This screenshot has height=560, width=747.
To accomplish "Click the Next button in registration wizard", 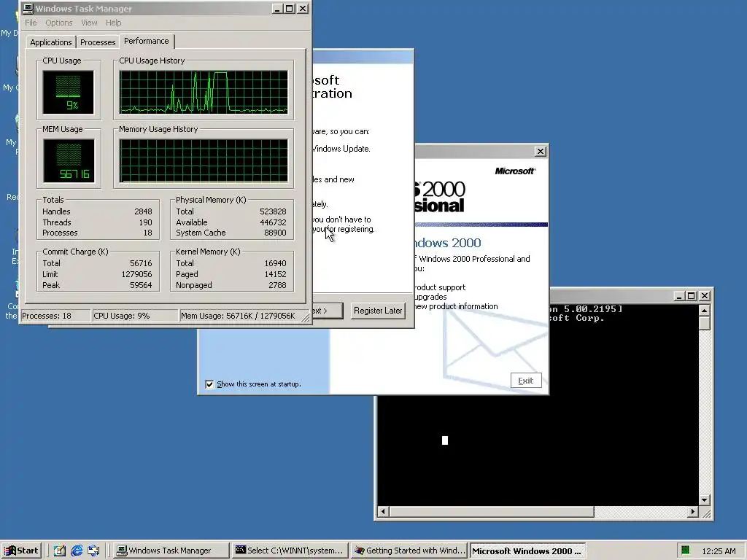I will (x=326, y=311).
